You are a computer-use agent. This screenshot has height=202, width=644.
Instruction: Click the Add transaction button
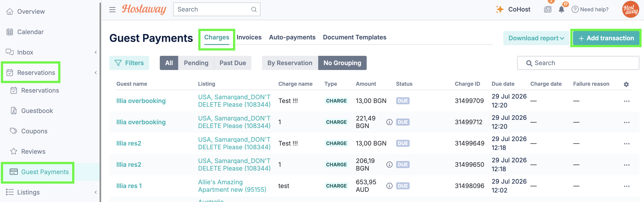(x=606, y=38)
